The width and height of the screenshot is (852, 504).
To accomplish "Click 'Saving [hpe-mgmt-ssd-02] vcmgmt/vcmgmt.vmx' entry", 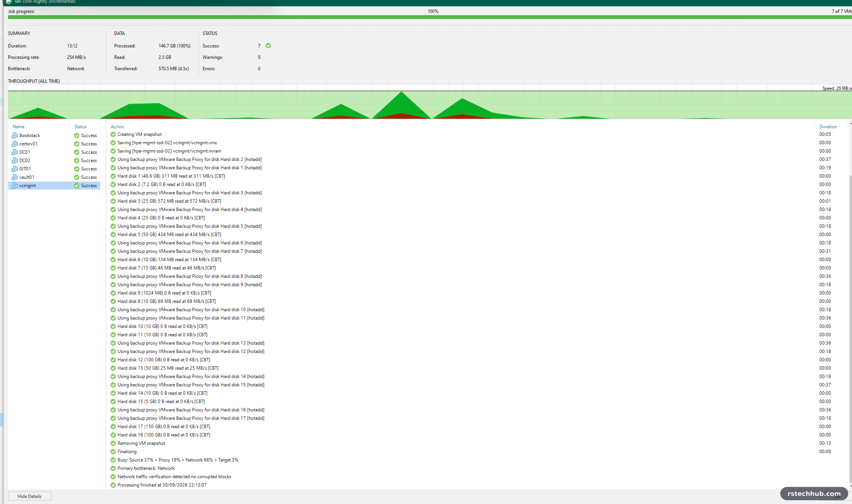I will pyautogui.click(x=167, y=143).
